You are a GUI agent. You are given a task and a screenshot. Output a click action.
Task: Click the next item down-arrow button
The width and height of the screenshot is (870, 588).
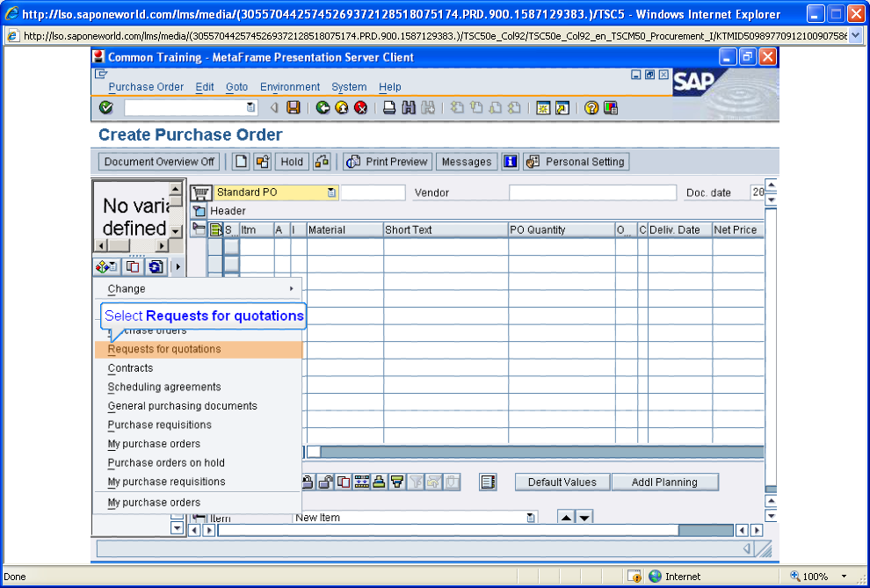click(x=584, y=518)
